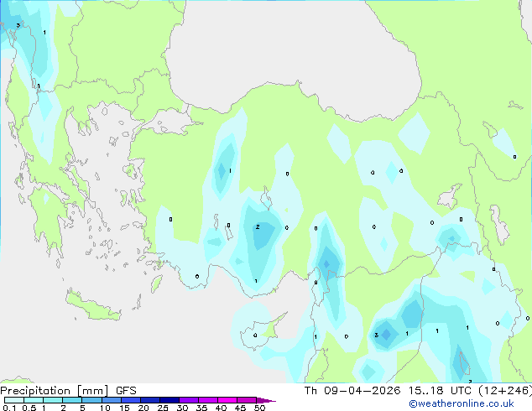532x411 pixels.
Task: Select the legend swatch starting at 5
Action: [x=91, y=400]
